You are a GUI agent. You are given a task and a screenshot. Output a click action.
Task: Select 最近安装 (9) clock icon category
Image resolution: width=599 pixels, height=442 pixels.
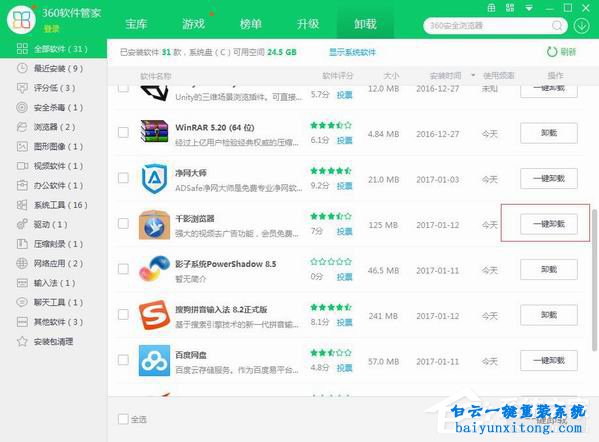(x=22, y=68)
